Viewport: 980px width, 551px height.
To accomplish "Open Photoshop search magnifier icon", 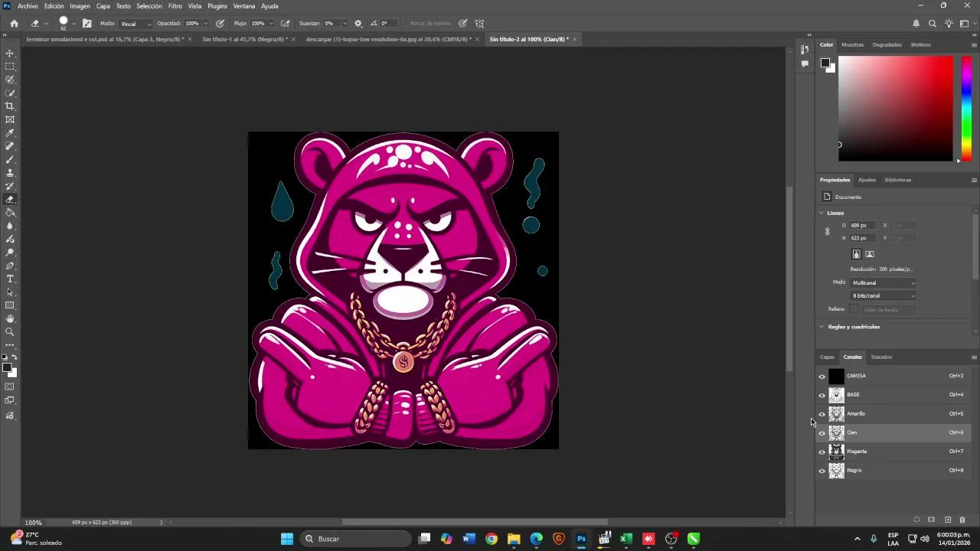I will click(x=933, y=24).
